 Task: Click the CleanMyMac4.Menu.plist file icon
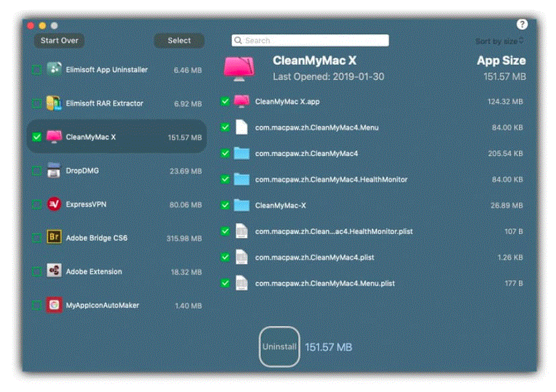[242, 283]
